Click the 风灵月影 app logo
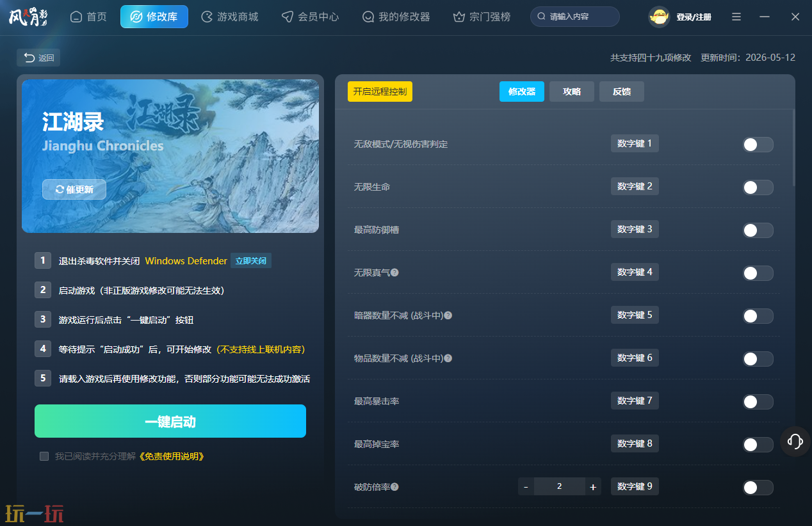The height and width of the screenshot is (526, 812). click(28, 17)
